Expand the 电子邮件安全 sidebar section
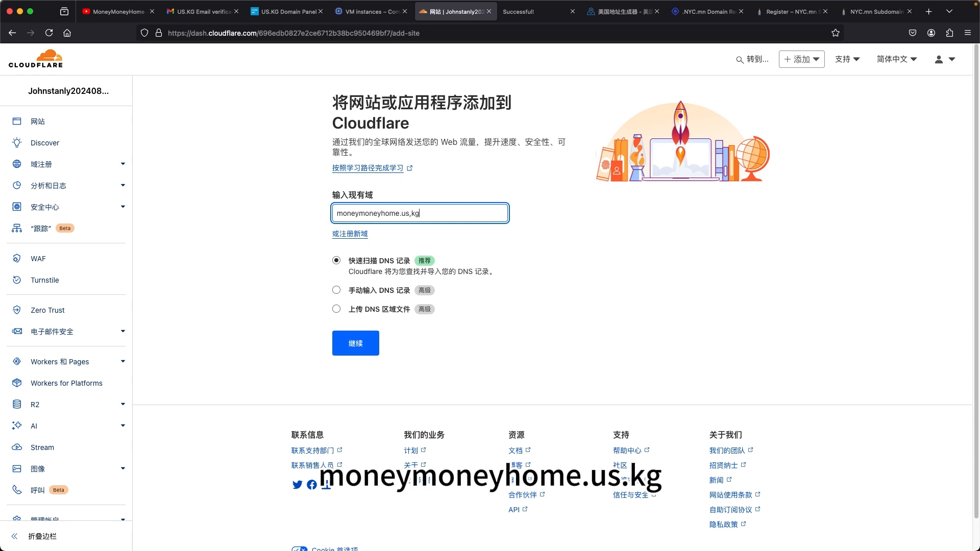Viewport: 980px width, 551px height. pyautogui.click(x=123, y=331)
